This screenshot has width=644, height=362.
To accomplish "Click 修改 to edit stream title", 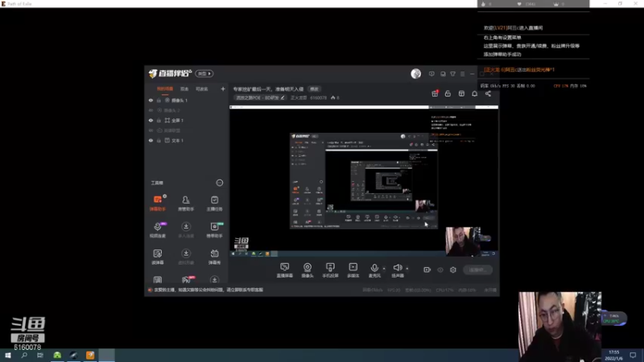I will [x=314, y=89].
